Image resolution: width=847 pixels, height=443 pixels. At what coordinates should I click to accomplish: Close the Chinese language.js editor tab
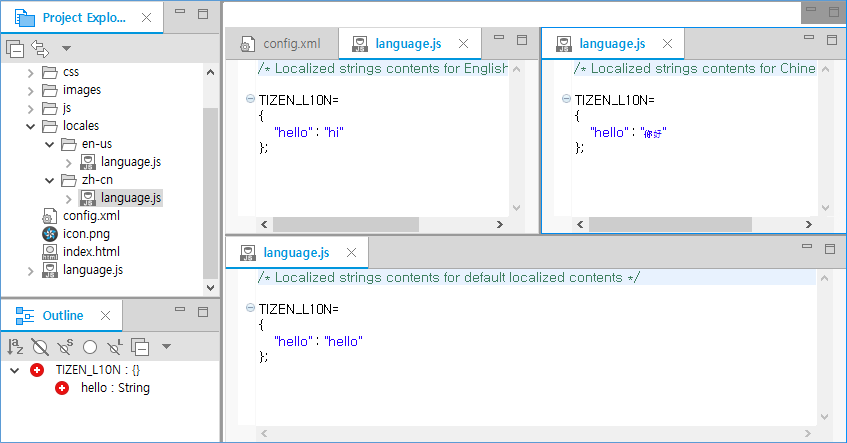667,44
